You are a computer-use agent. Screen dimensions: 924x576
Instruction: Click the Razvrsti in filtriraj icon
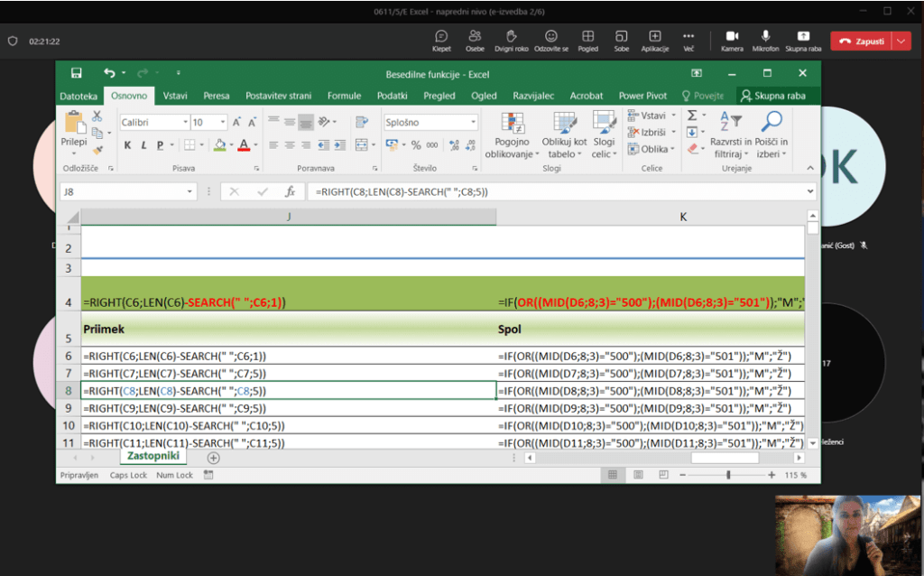731,122
